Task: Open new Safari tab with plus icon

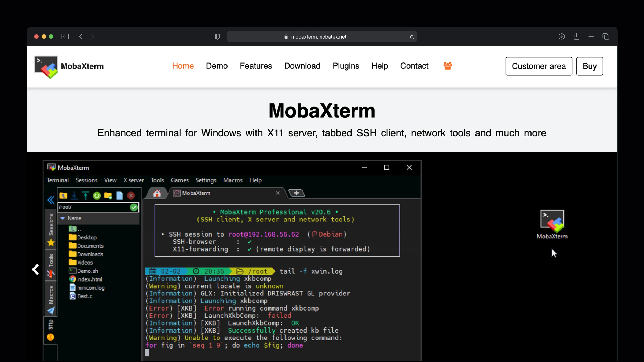Action: click(x=591, y=36)
